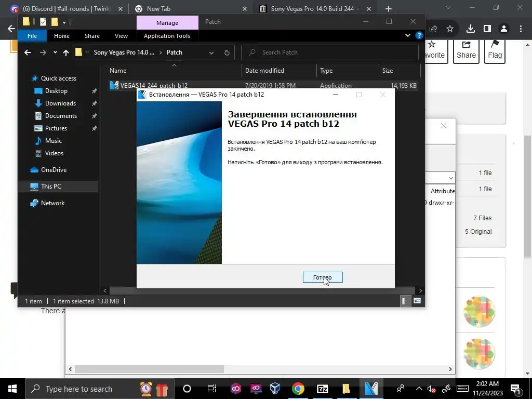Open Desktop folder in sidebar
The height and width of the screenshot is (399, 532).
click(x=56, y=91)
